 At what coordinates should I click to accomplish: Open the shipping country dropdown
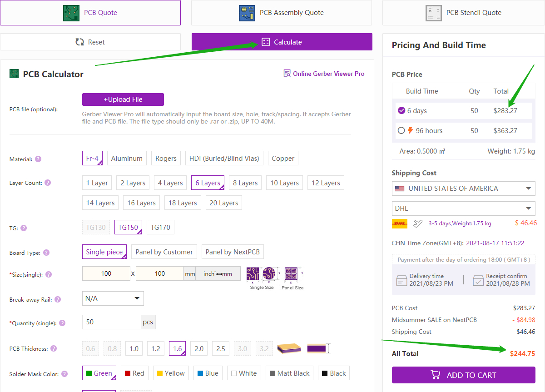pos(463,189)
